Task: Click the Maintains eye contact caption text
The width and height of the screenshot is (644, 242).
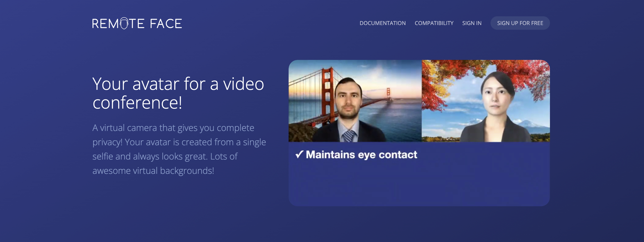Action: point(361,155)
